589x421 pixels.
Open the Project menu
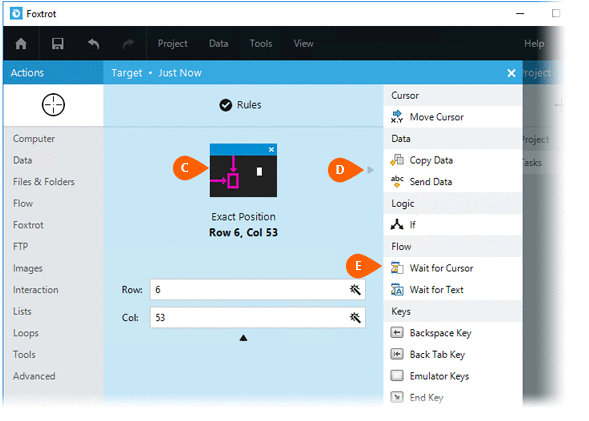(172, 44)
